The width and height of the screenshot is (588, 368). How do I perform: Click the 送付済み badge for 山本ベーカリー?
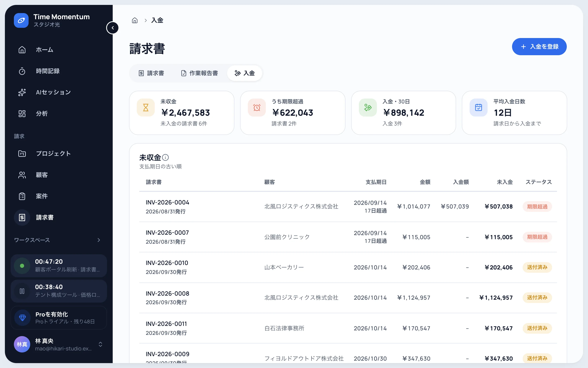(x=537, y=267)
